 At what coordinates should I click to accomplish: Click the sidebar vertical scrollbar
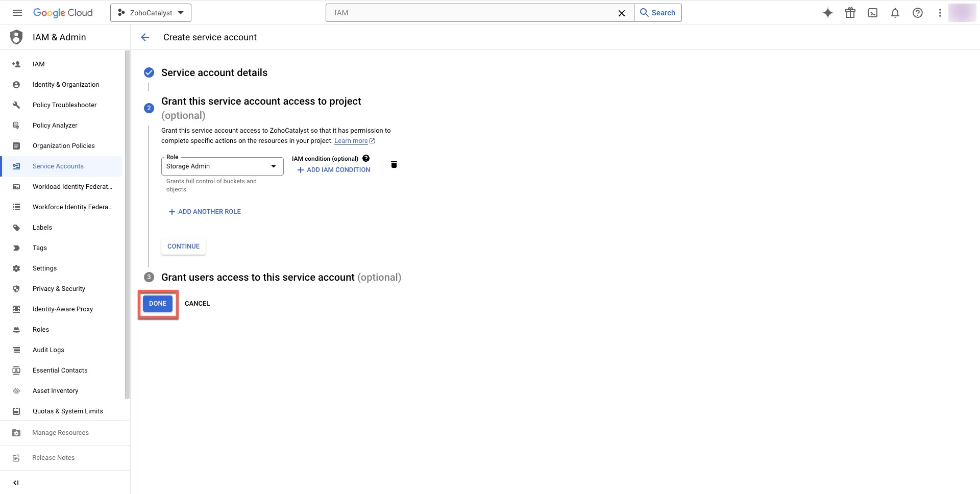[127, 225]
